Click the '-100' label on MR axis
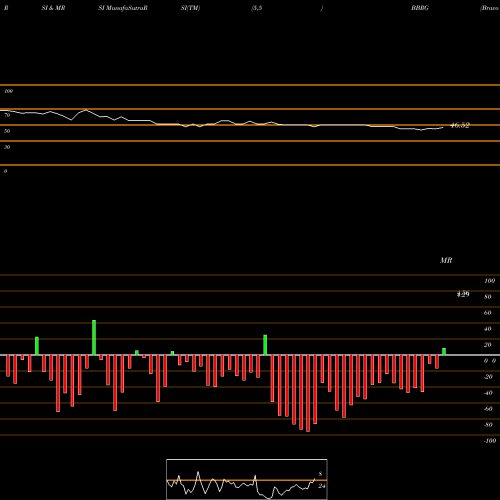 coord(490,441)
